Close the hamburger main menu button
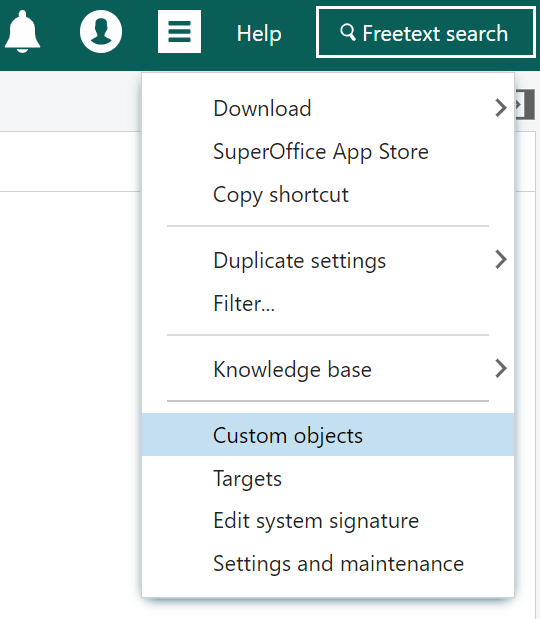 (x=179, y=32)
